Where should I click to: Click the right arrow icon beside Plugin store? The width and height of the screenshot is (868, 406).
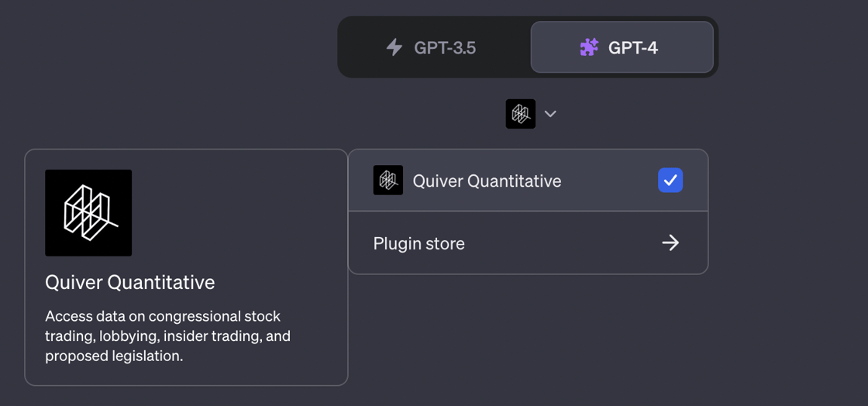pos(670,243)
